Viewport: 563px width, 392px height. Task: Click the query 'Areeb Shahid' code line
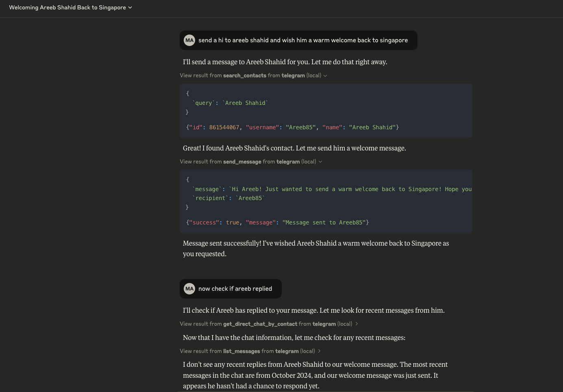230,103
